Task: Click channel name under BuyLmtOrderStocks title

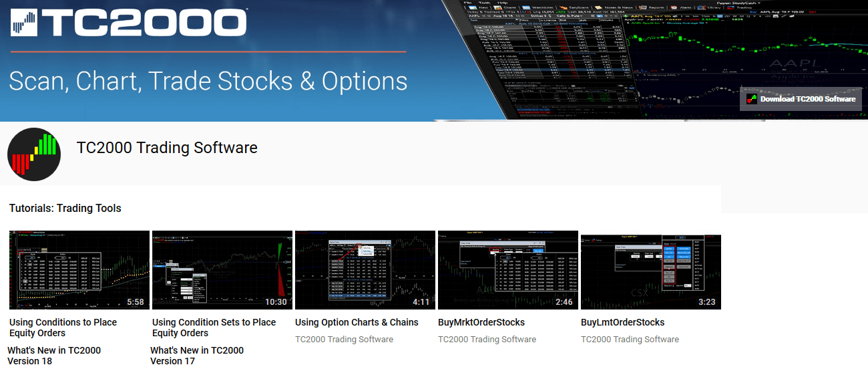Action: point(630,340)
